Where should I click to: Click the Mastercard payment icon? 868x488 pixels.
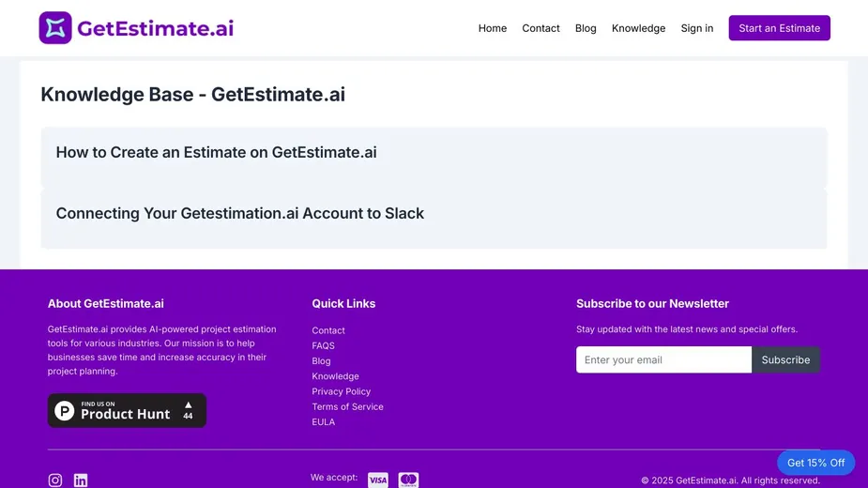pos(408,480)
